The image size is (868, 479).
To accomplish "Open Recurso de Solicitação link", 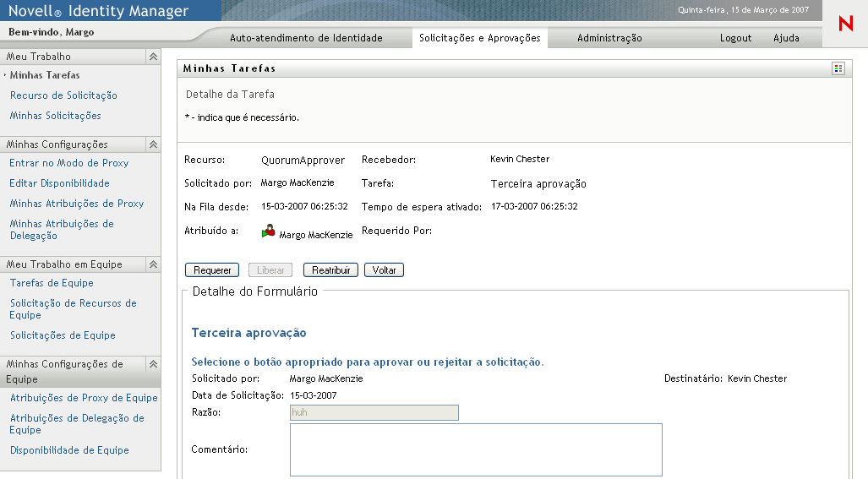I will click(63, 95).
